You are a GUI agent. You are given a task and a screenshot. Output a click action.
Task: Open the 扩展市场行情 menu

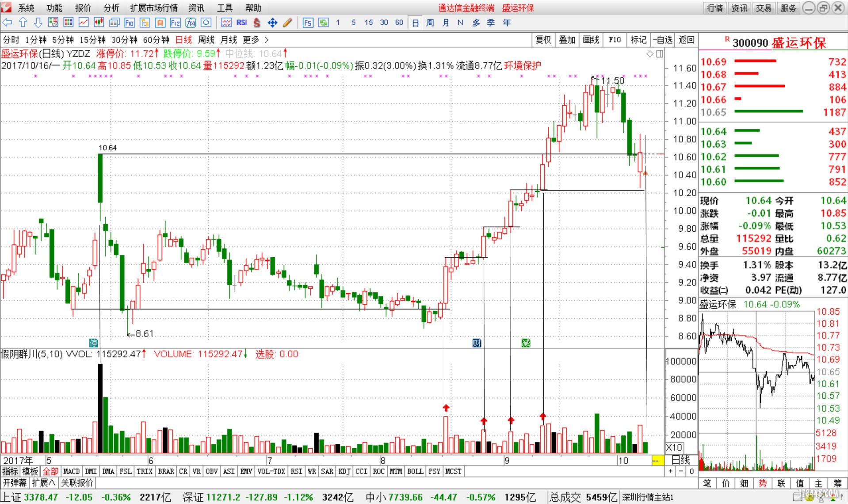click(x=154, y=8)
